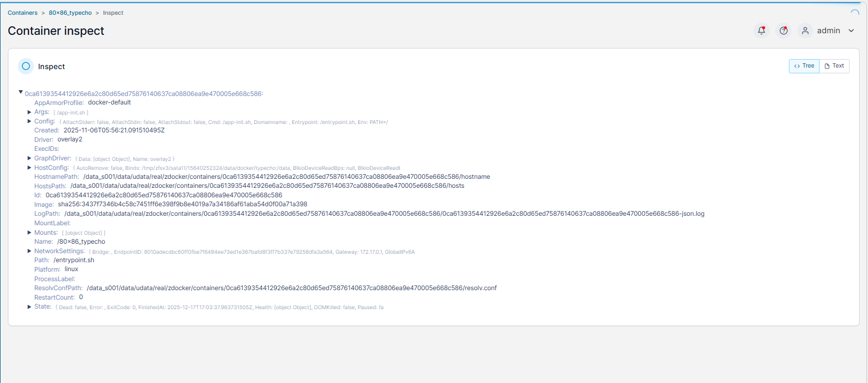Click the Driver value overlay2

70,140
